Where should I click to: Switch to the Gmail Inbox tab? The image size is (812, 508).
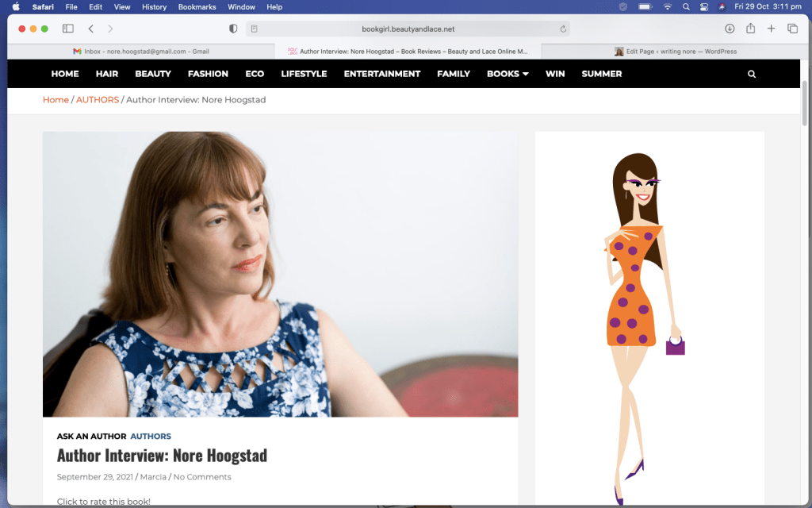point(141,52)
